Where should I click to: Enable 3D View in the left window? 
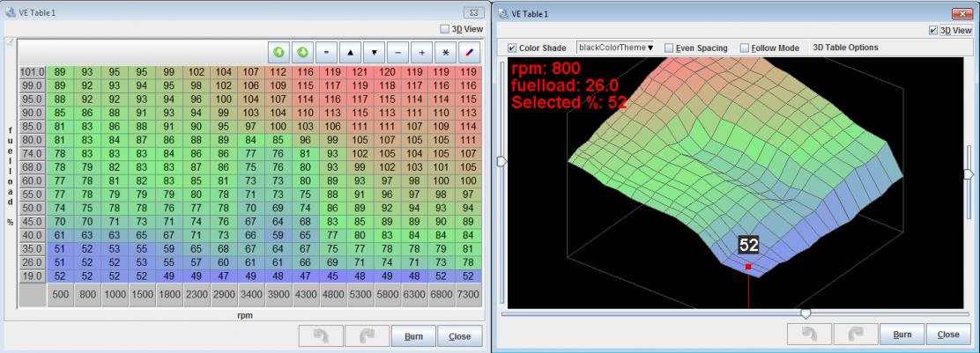[442, 28]
